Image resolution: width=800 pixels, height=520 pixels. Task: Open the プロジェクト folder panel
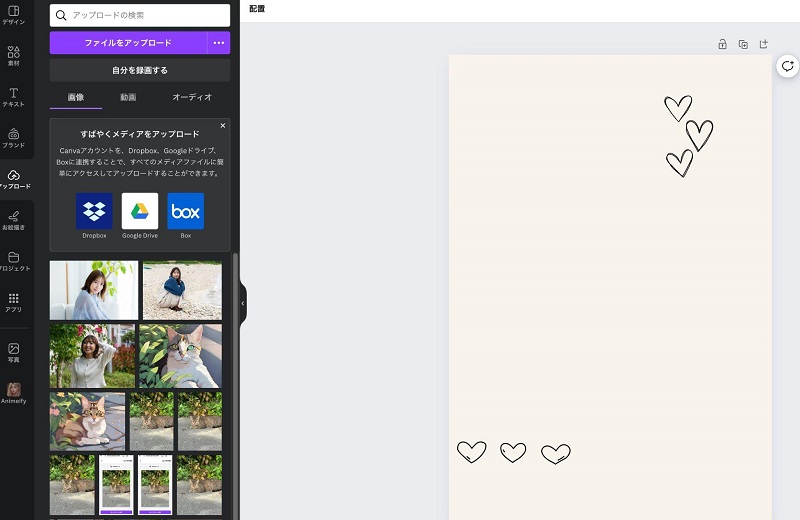[x=14, y=261]
